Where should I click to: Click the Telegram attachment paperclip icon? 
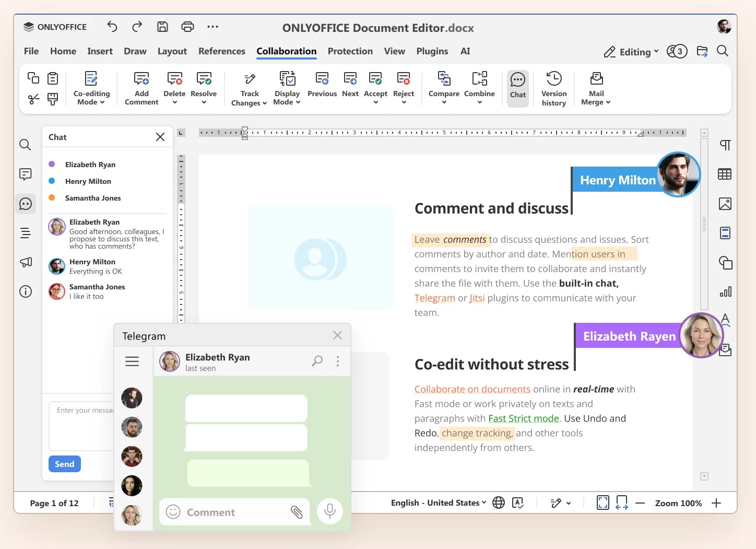point(297,512)
